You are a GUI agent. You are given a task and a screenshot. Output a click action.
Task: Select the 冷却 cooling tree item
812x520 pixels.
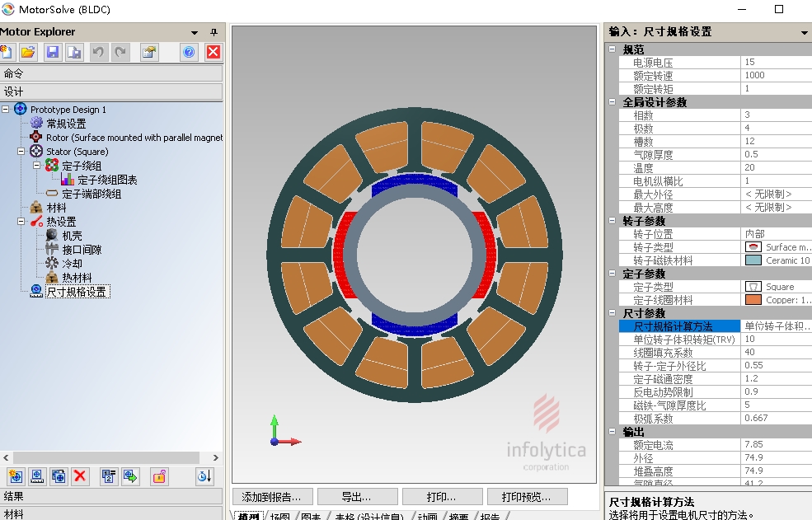pos(72,264)
